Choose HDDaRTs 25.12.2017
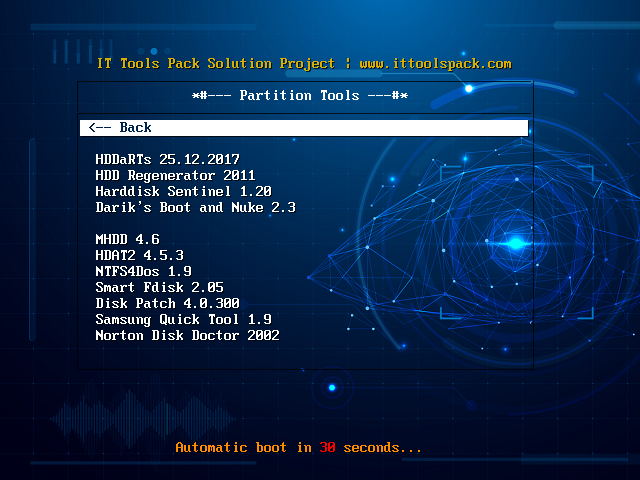Image resolution: width=640 pixels, height=480 pixels. pos(167,159)
